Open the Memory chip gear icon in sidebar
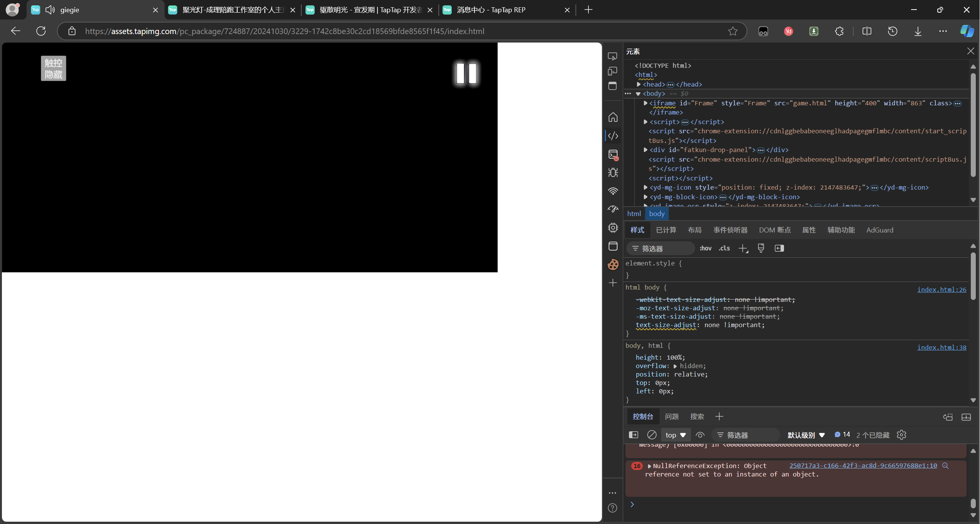980x524 pixels. (613, 228)
